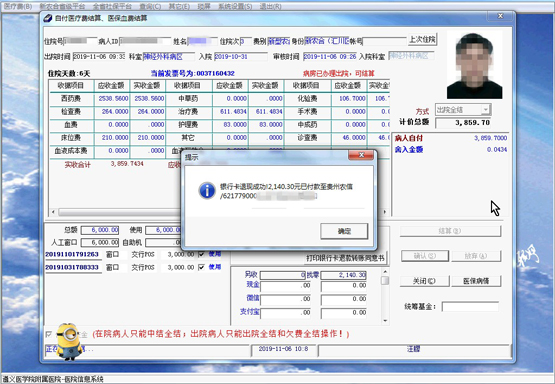
Task: Click the minion mascot icon
Action: coord(69,341)
